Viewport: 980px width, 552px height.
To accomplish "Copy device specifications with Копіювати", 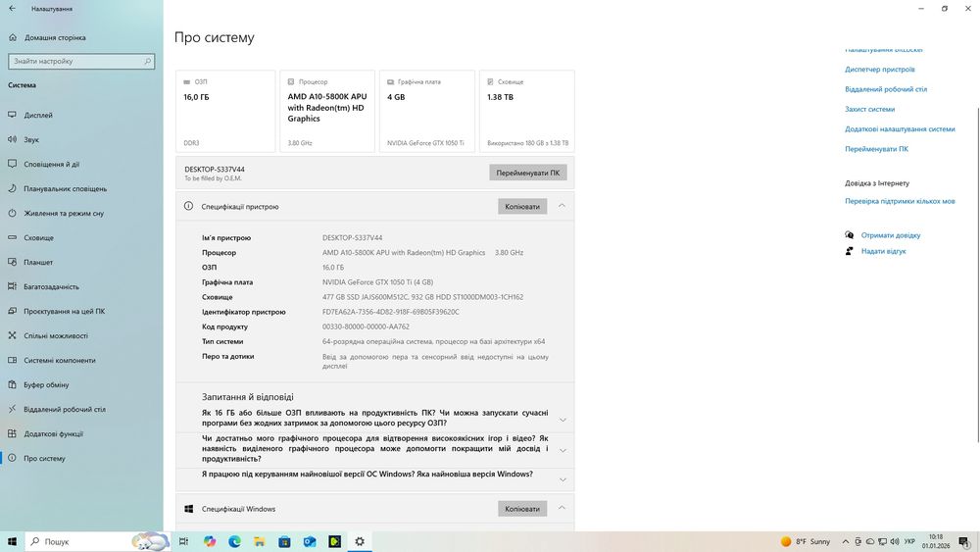I will (x=522, y=206).
